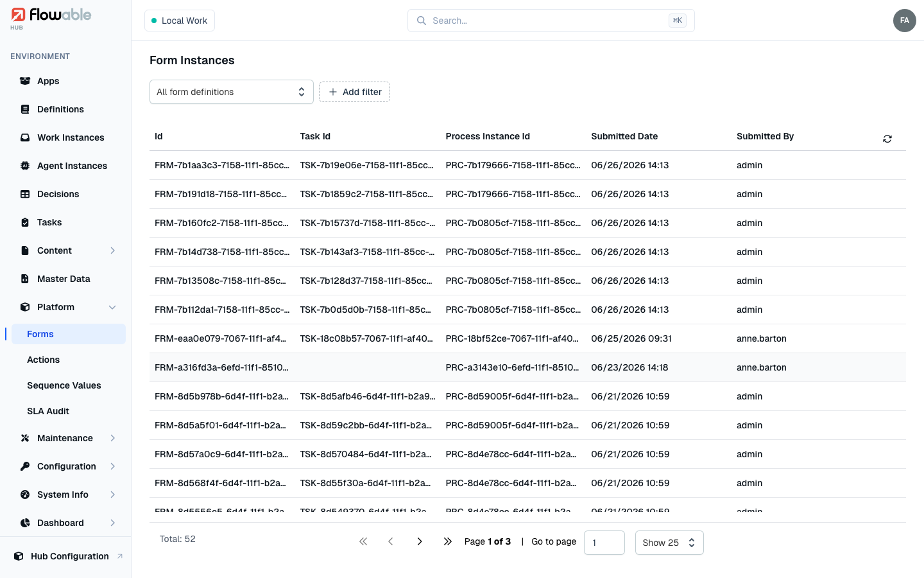Open the FA user avatar menu
This screenshot has width=924, height=578.
[905, 21]
